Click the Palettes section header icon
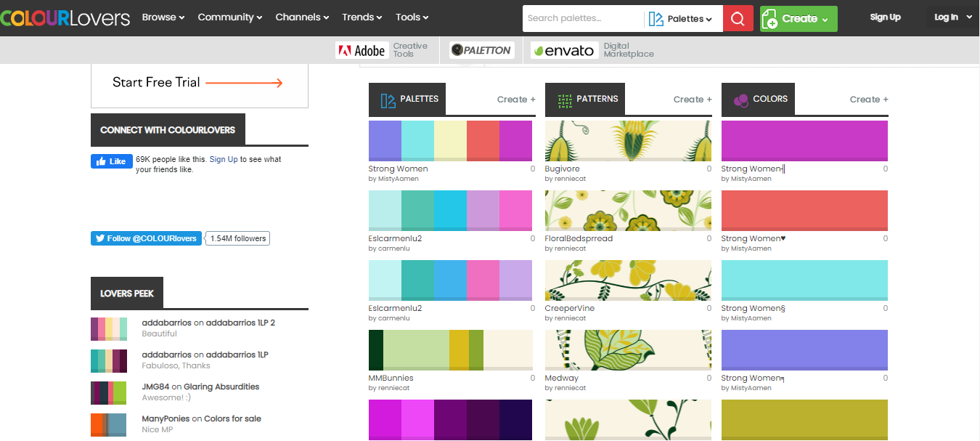This screenshot has height=441, width=980. point(388,100)
